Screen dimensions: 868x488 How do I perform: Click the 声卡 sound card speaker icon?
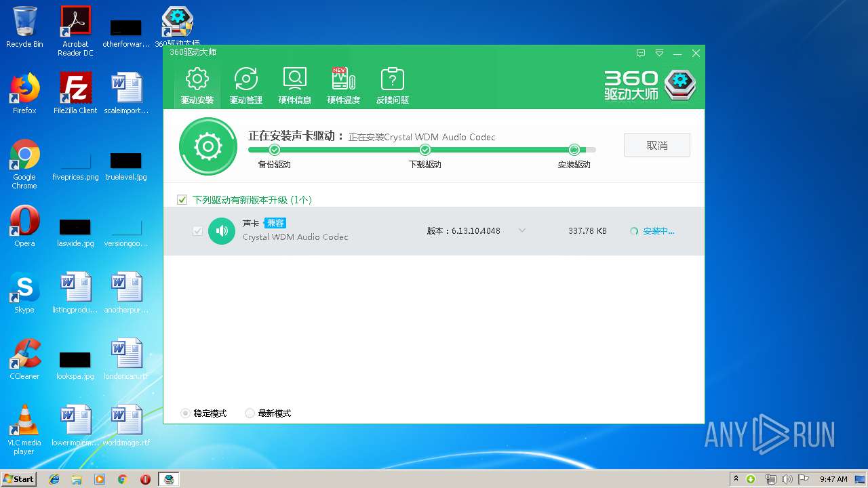pos(222,231)
